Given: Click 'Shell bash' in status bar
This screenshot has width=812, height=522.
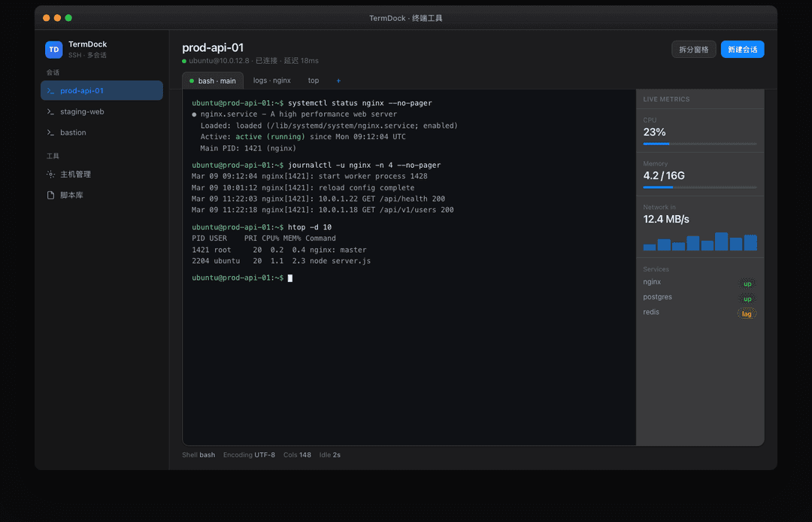Looking at the screenshot, I should pos(198,455).
